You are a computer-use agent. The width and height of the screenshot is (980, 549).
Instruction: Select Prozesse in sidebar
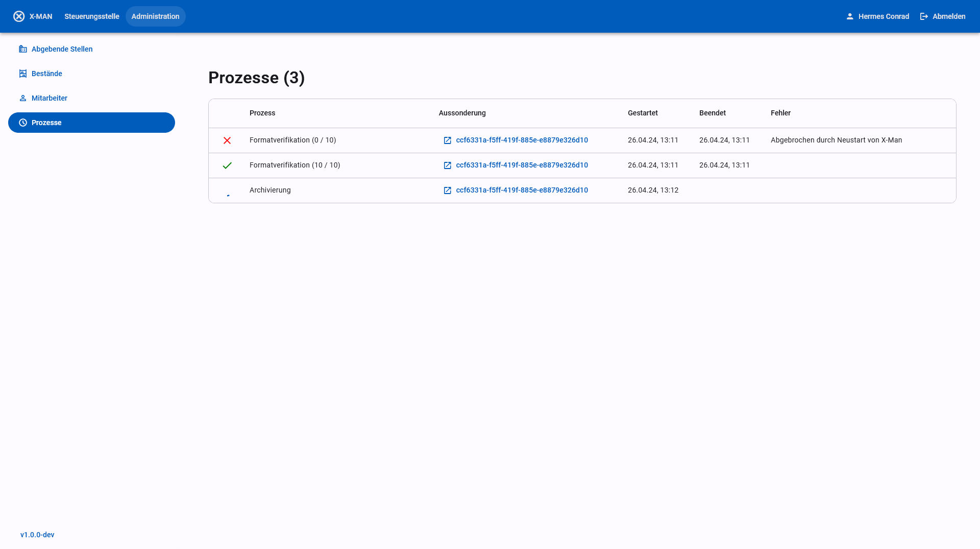pyautogui.click(x=92, y=123)
